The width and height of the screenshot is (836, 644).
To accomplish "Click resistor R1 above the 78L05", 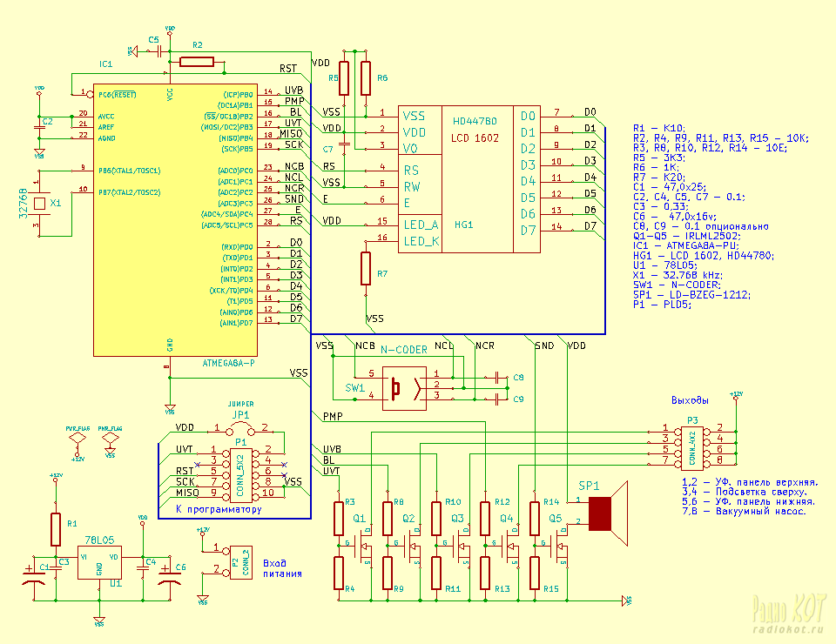I will (x=56, y=527).
